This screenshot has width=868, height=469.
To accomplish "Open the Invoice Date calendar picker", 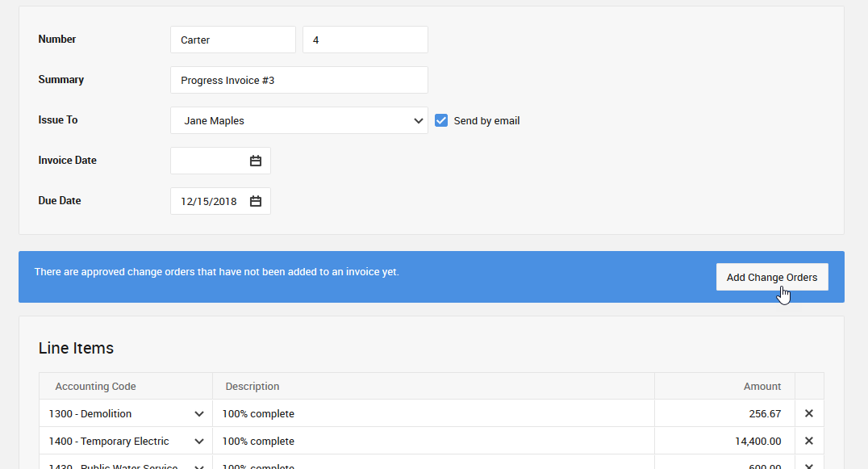I will 256,161.
